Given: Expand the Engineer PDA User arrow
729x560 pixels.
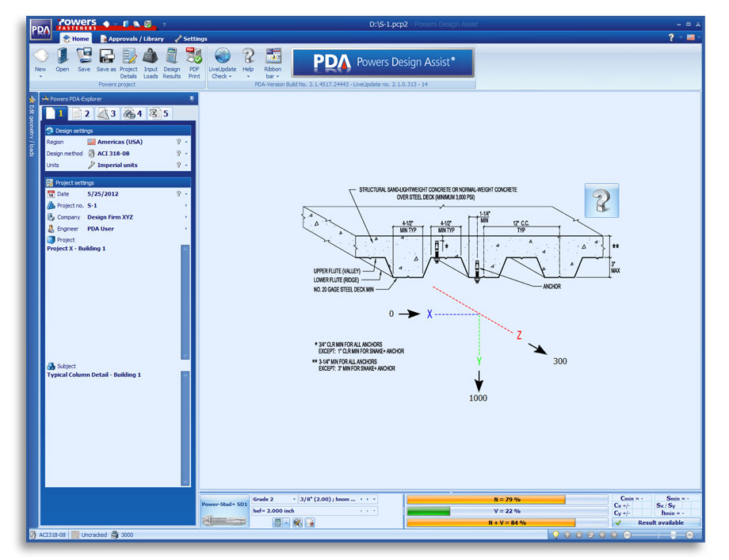Looking at the screenshot, I should [186, 229].
